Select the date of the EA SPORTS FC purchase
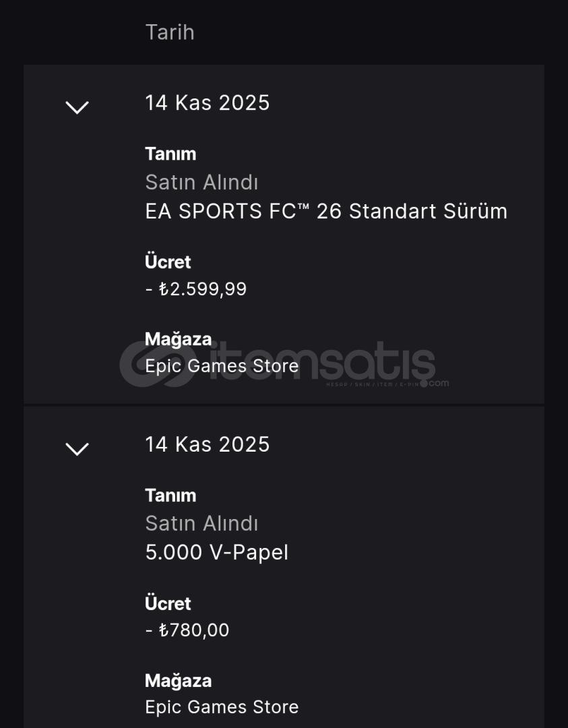Viewport: 568px width, 728px height. [x=207, y=103]
